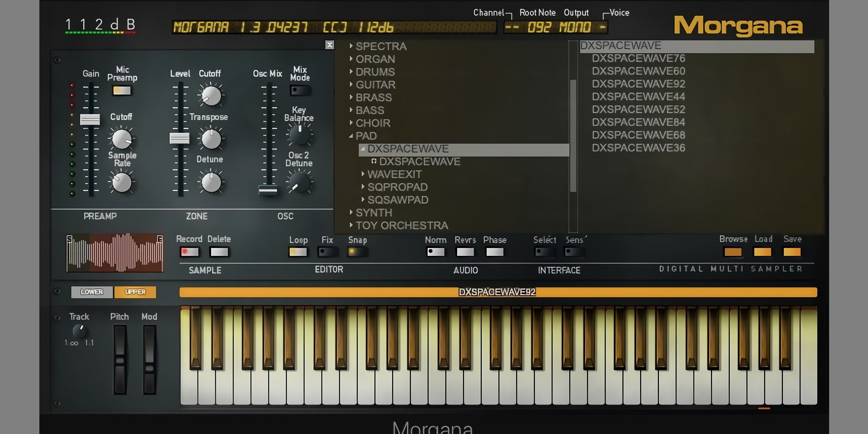Expand the WAVEEXIT folder

pos(363,174)
